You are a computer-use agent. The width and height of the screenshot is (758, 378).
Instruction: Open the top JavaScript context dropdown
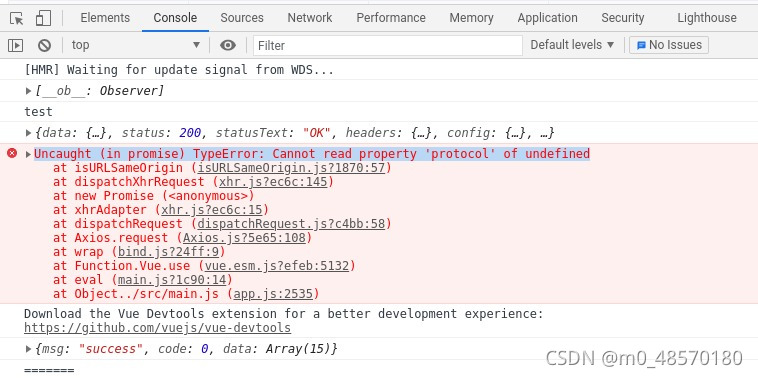pos(136,45)
